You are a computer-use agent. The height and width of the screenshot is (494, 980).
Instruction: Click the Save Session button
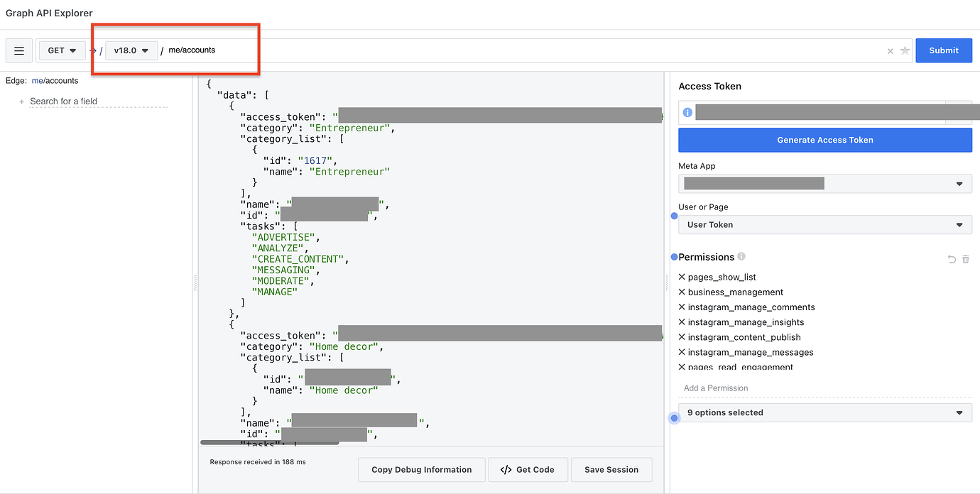coord(611,469)
